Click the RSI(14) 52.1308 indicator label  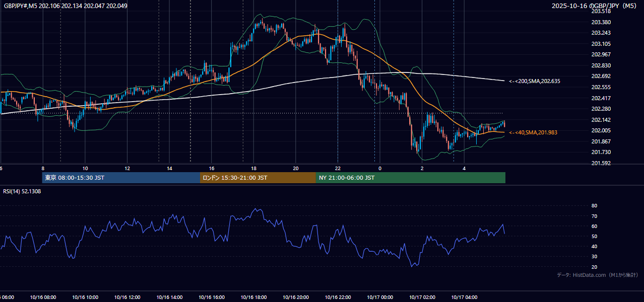coord(22,191)
